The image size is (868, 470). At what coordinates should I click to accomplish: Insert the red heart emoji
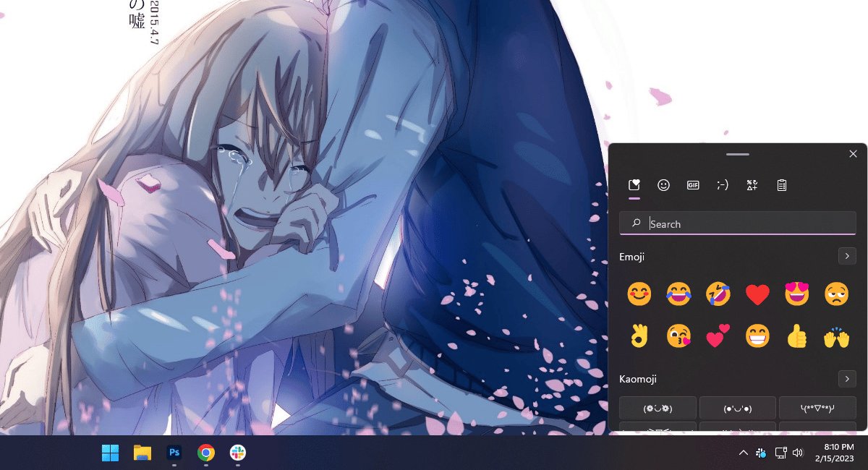pyautogui.click(x=757, y=294)
